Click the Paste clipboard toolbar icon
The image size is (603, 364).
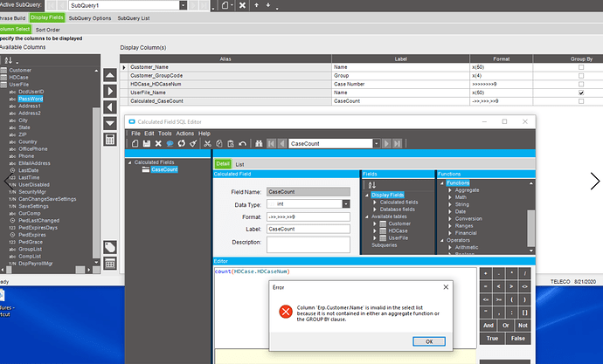(x=231, y=144)
